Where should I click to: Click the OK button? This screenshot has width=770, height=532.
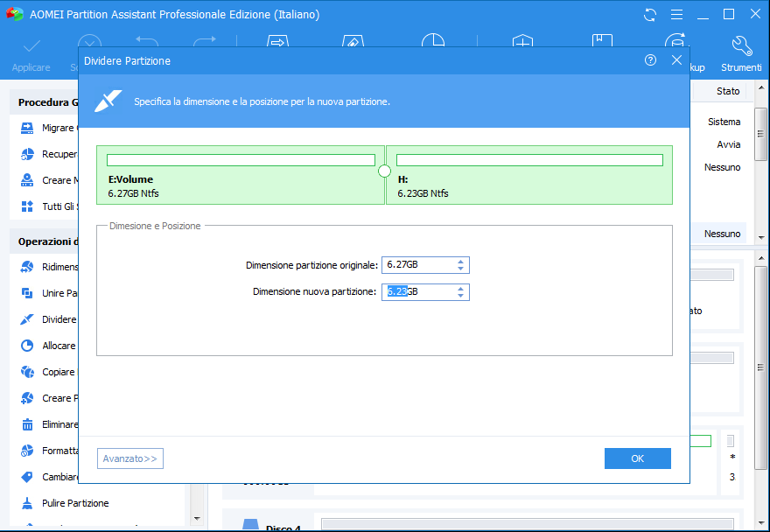(x=637, y=458)
